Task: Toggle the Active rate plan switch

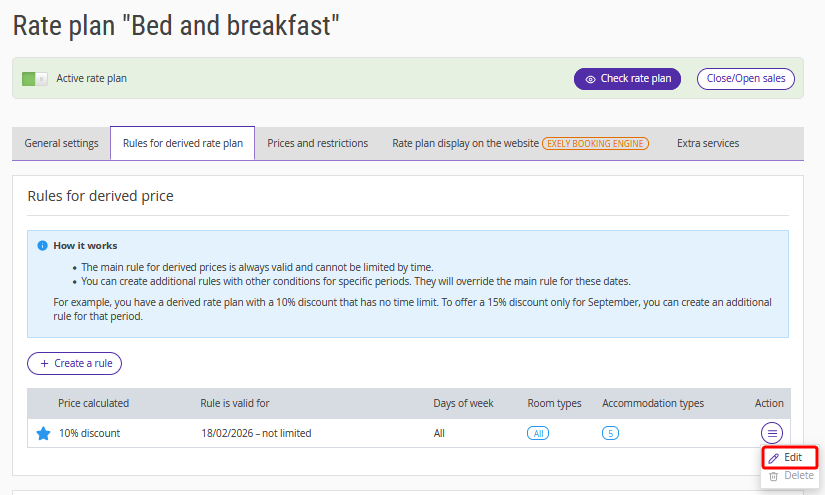Action: [35, 78]
